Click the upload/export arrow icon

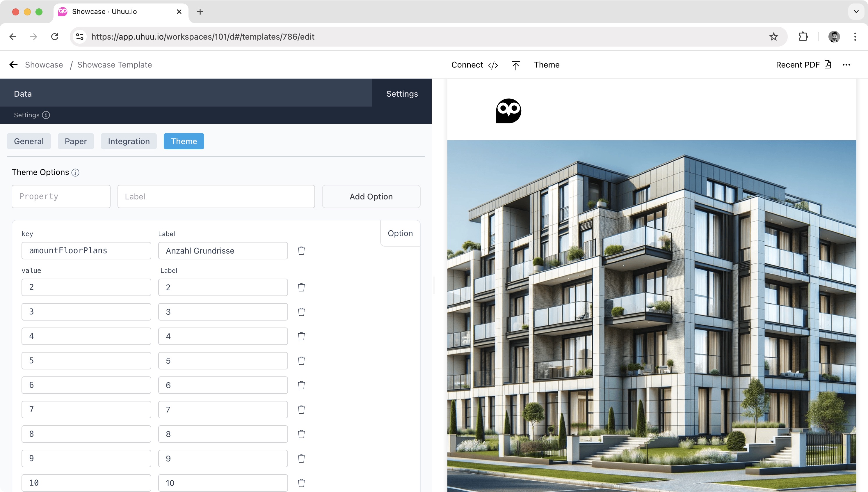click(x=515, y=65)
